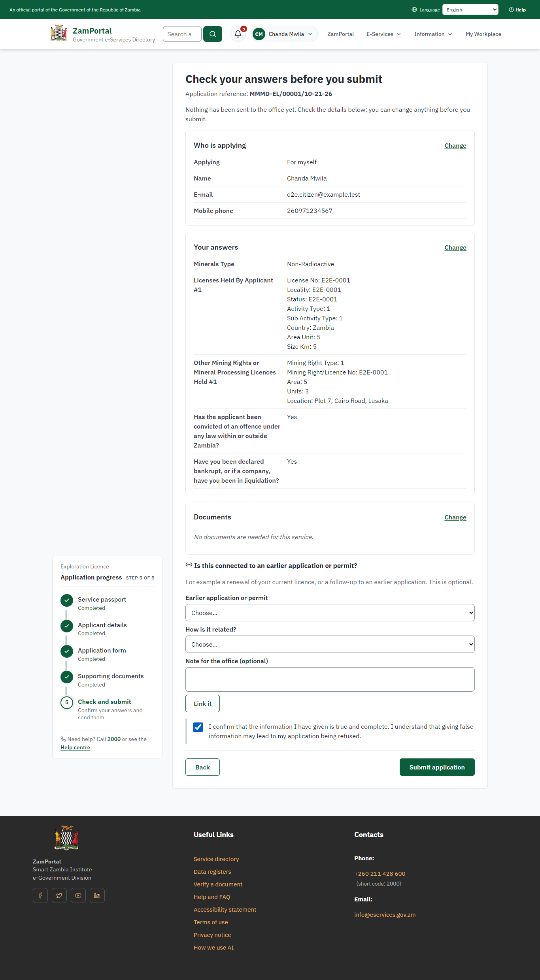Click the Link it button

tap(202, 703)
